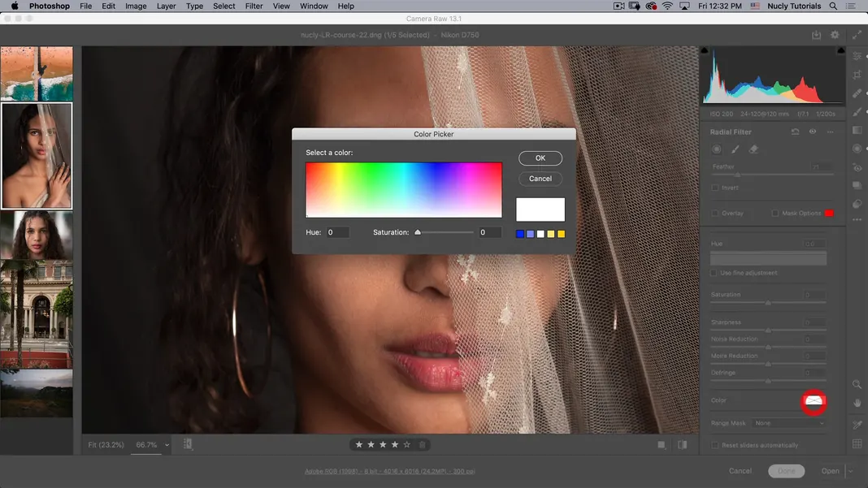Screen dimensions: 868x488
Task: Click the Done button
Action: [x=786, y=471]
